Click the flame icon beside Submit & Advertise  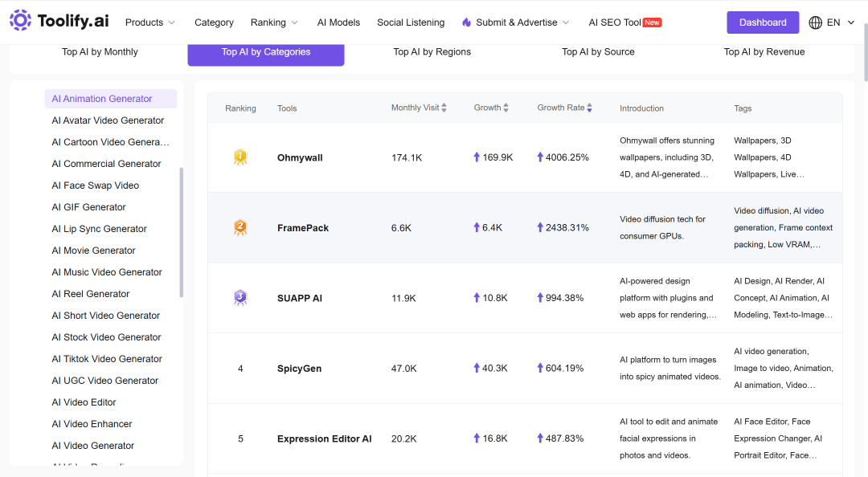(467, 22)
